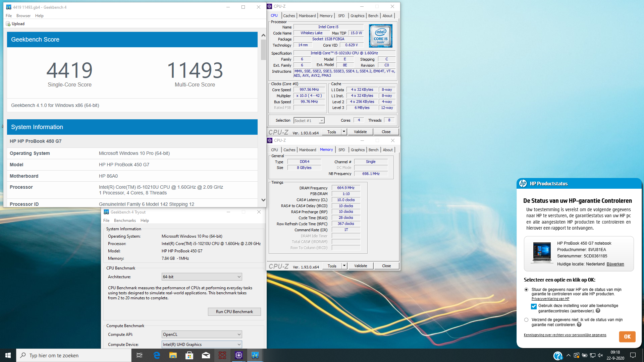The image size is (644, 362).
Task: Click Geekbench results scrollbar down arrow
Action: (x=263, y=200)
